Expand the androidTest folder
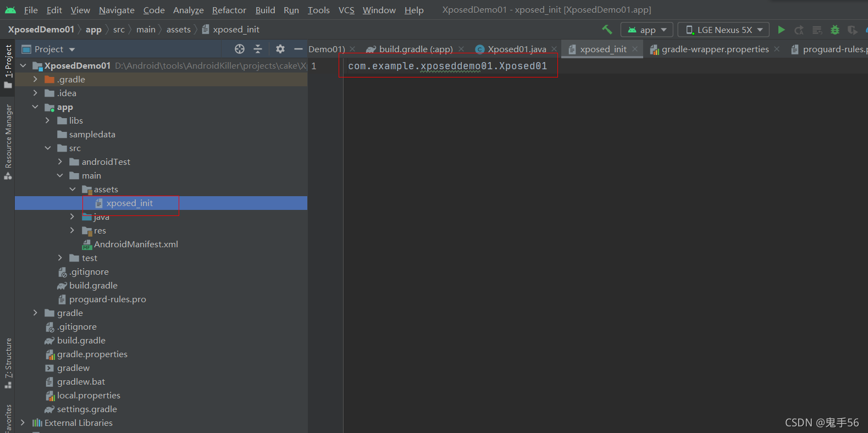This screenshot has height=433, width=868. [60, 162]
